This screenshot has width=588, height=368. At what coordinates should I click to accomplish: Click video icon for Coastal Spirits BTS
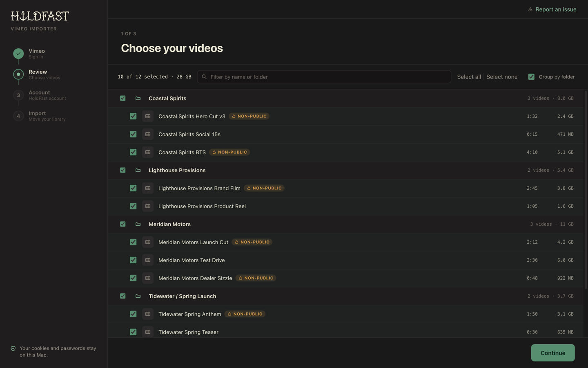click(x=148, y=153)
